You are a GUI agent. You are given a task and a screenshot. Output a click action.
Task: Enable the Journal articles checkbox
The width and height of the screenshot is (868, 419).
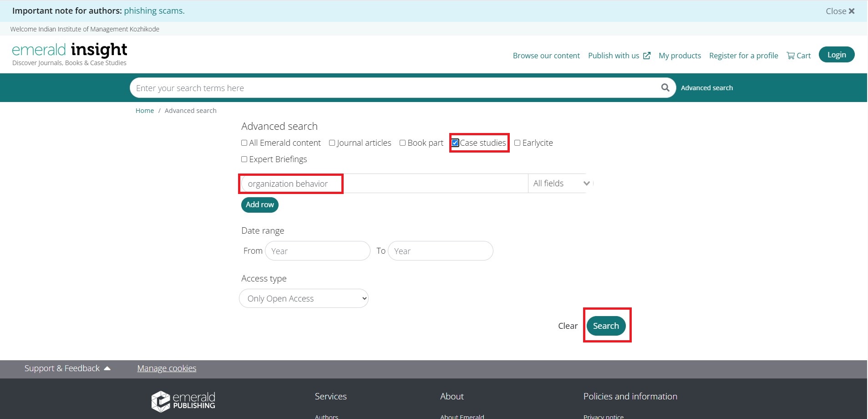(332, 143)
